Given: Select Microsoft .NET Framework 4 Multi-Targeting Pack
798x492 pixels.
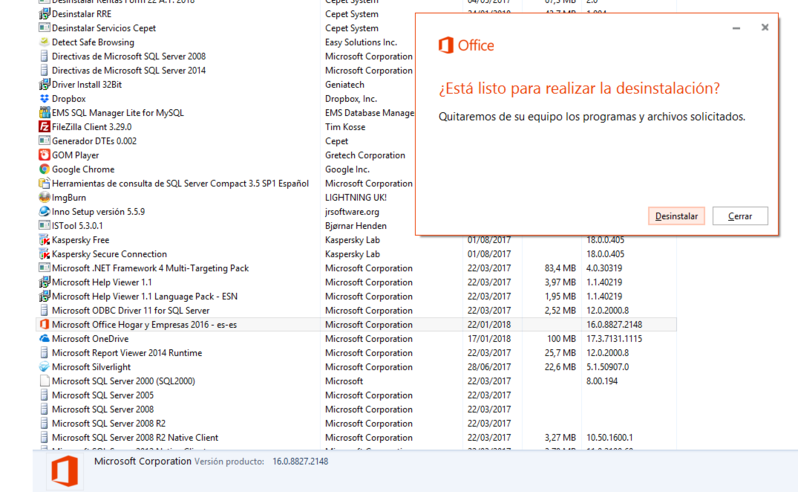Looking at the screenshot, I should pyautogui.click(x=150, y=268).
